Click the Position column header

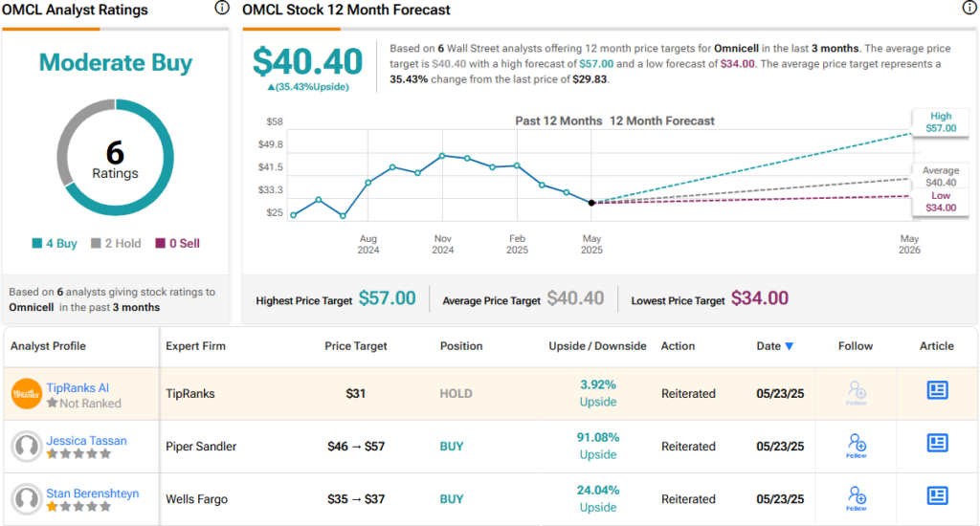coord(461,346)
